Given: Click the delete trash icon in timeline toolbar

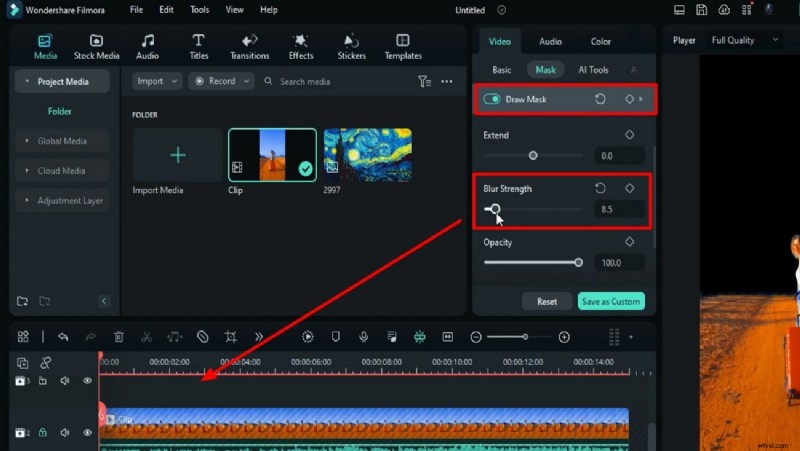Looking at the screenshot, I should [x=119, y=337].
